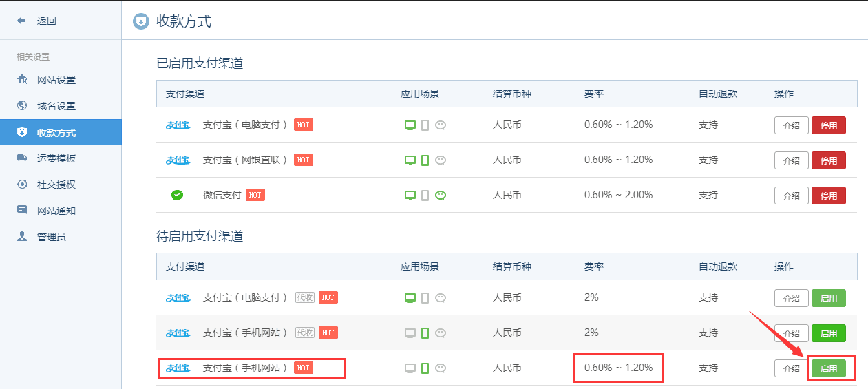
Task: Click 介绍 for 代收 支付宝（手机网站）
Action: pos(792,333)
